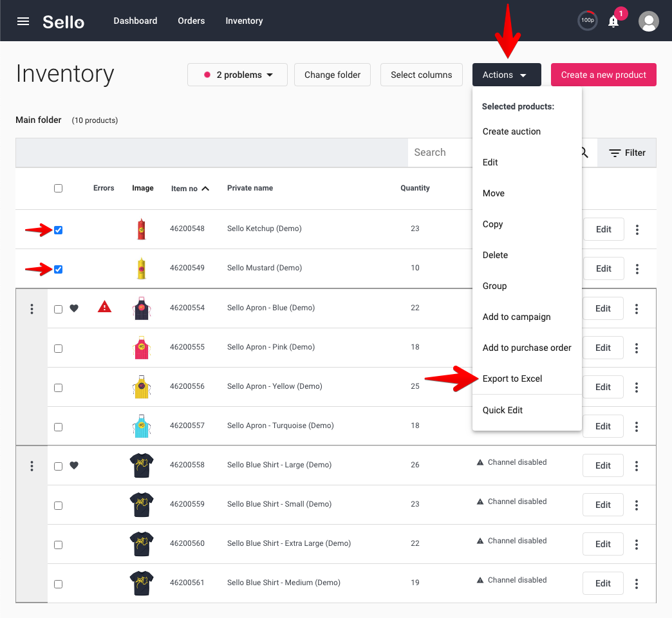Click the warning icon for Blue Shirt Medium

pos(480,580)
